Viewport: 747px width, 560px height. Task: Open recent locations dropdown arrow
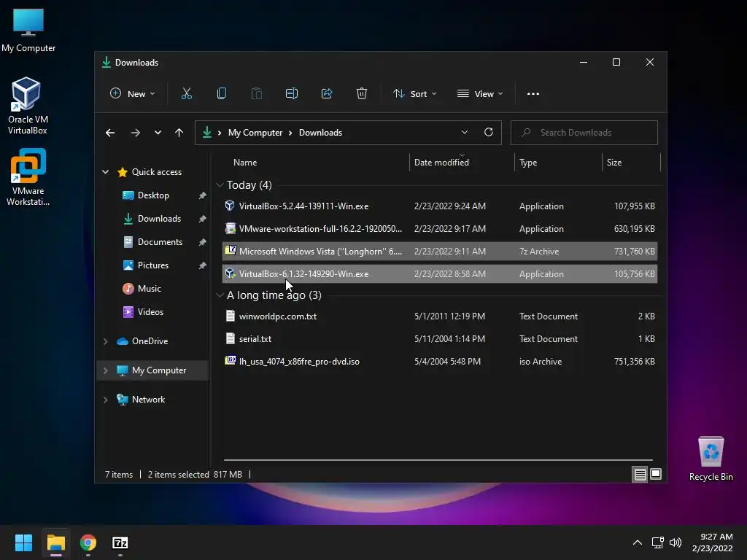pyautogui.click(x=158, y=133)
